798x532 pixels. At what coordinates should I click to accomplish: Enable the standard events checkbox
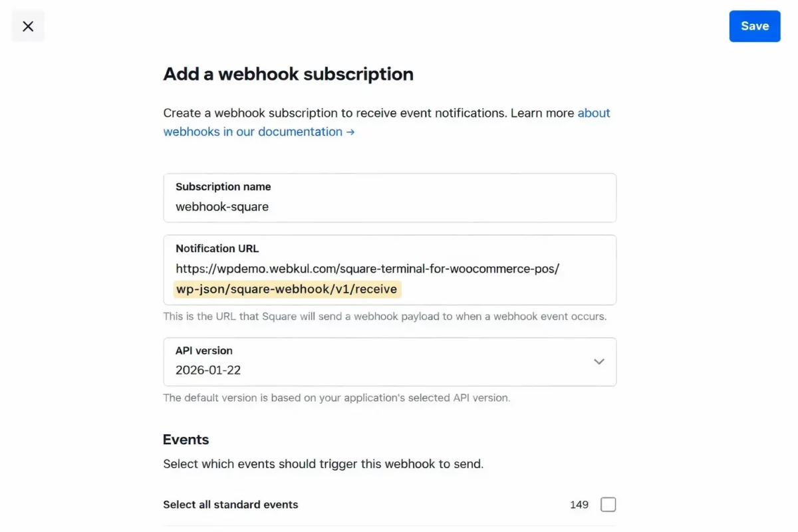click(x=608, y=504)
